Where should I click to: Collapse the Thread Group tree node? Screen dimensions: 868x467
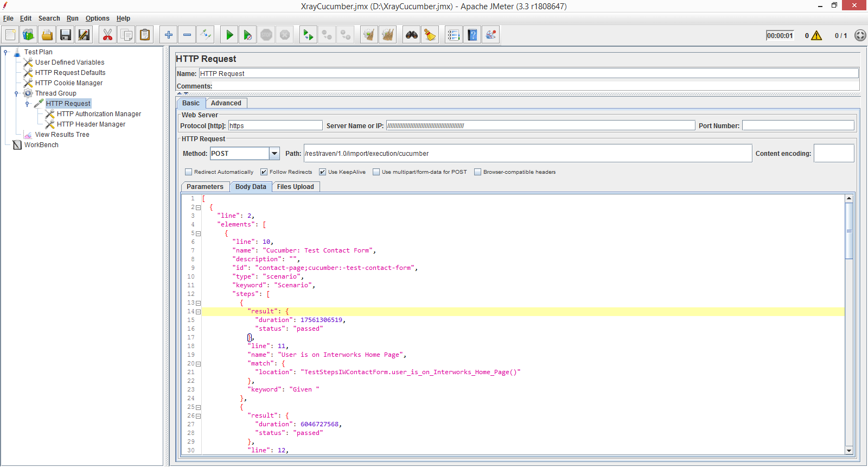point(17,93)
